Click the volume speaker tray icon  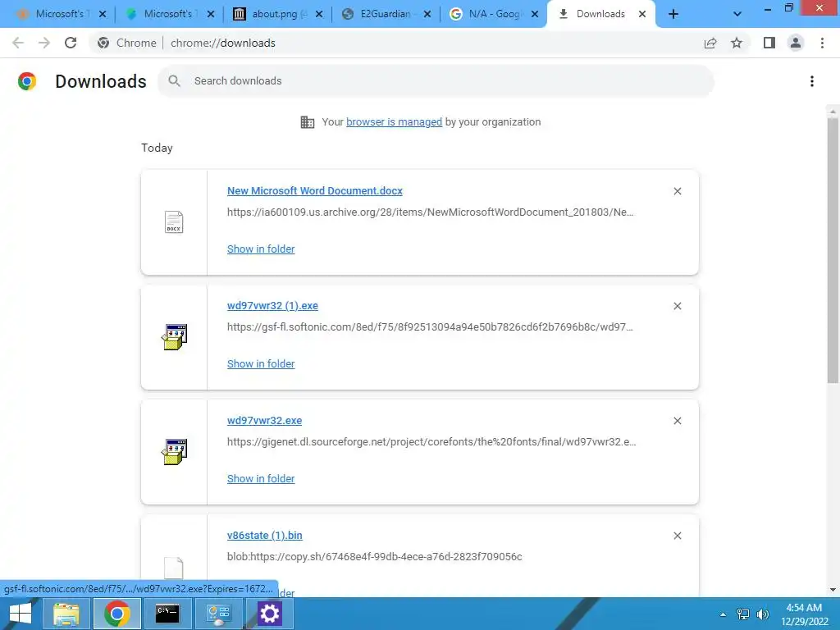[763, 614]
